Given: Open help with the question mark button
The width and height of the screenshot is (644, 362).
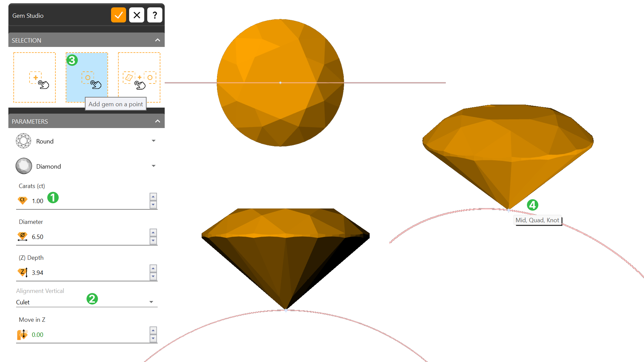Looking at the screenshot, I should (x=155, y=15).
